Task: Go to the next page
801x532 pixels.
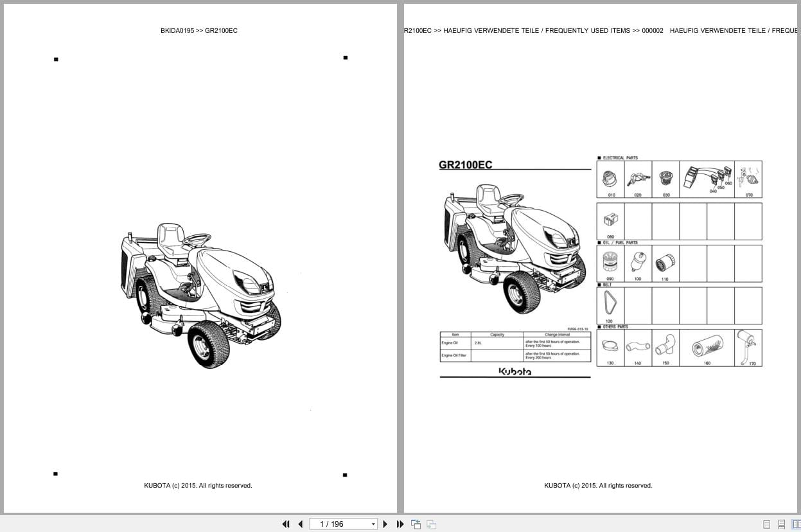Action: click(x=385, y=524)
